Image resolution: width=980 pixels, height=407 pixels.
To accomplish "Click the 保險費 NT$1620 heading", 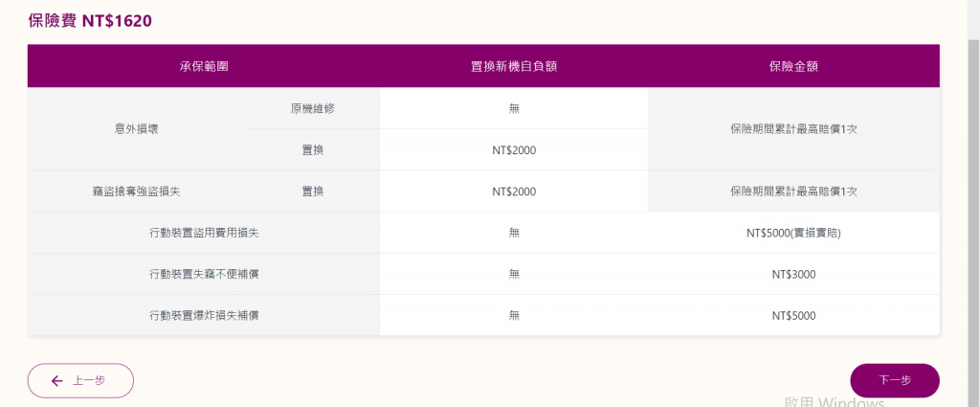I will point(90,21).
